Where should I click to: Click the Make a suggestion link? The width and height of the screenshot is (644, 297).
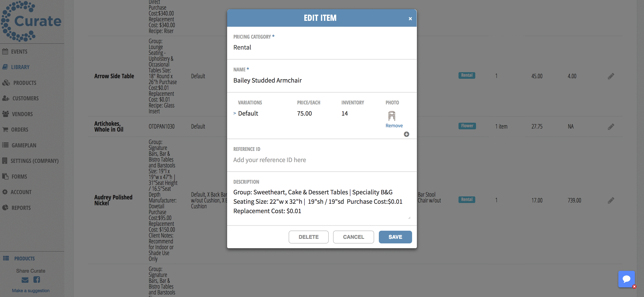click(31, 290)
